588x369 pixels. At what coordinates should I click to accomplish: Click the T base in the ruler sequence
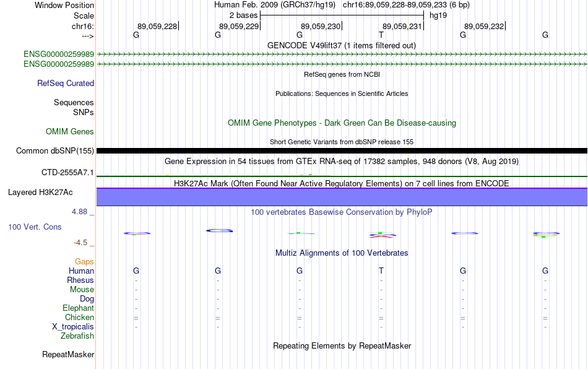tap(381, 35)
